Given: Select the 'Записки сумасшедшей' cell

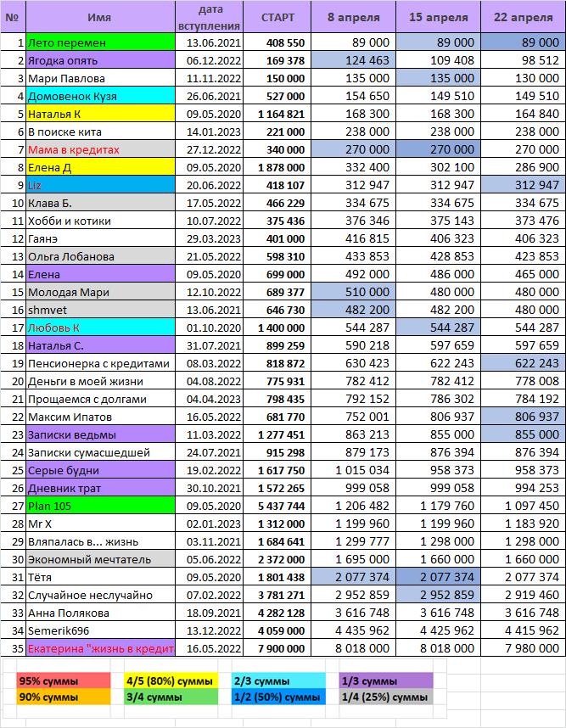Looking at the screenshot, I should click(100, 452).
